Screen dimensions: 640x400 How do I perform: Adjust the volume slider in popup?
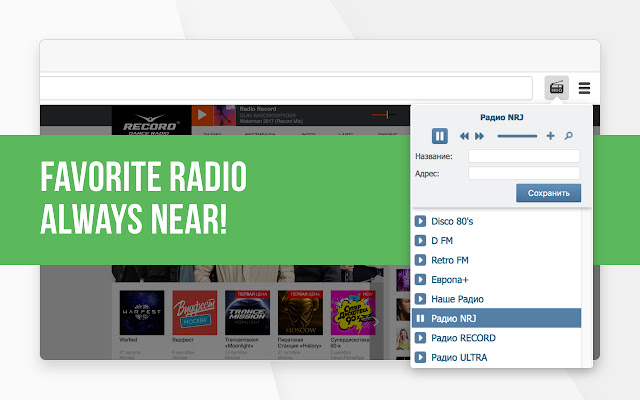pos(517,136)
